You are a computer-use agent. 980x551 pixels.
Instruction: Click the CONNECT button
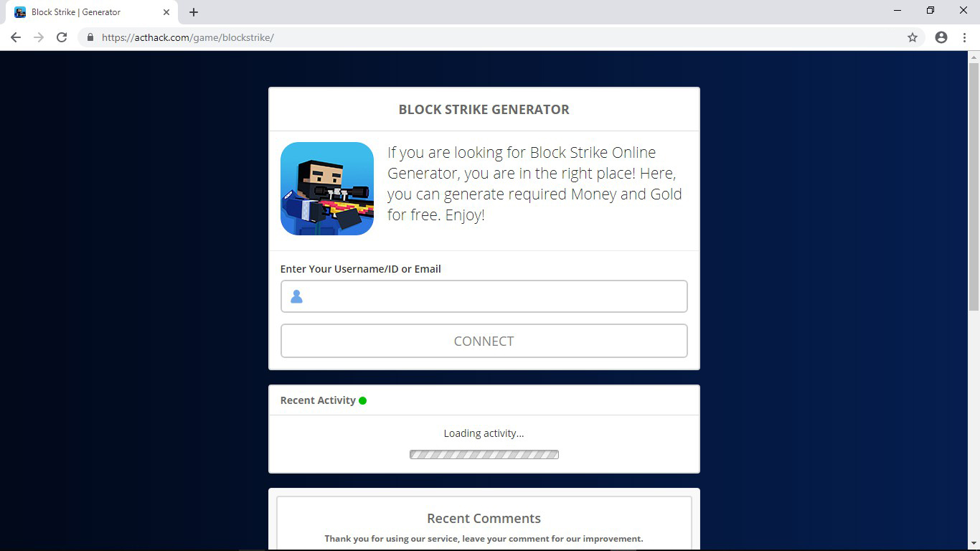[484, 341]
